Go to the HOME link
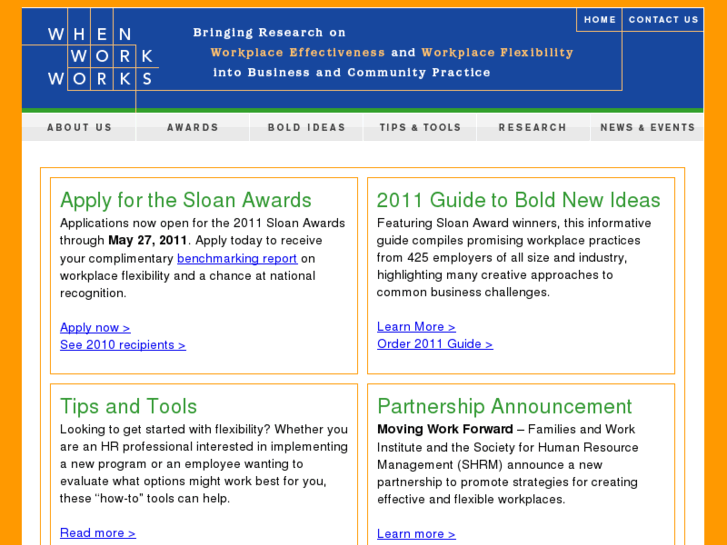Screen dimensions: 727x545 pyautogui.click(x=599, y=19)
